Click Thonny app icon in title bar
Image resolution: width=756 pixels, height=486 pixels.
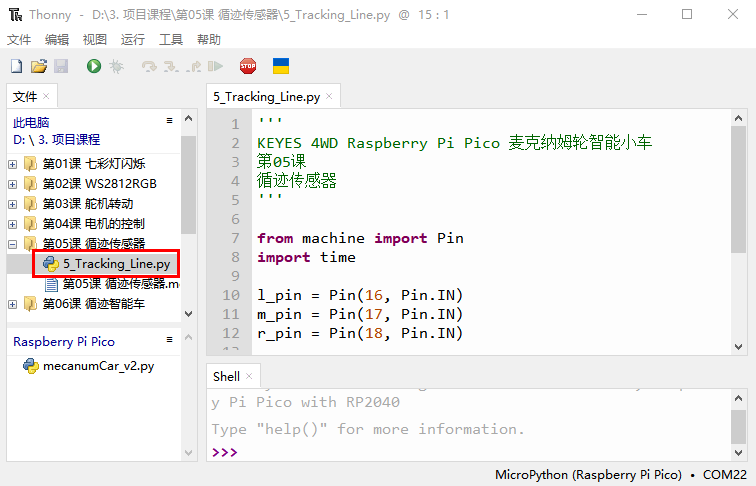(x=15, y=15)
